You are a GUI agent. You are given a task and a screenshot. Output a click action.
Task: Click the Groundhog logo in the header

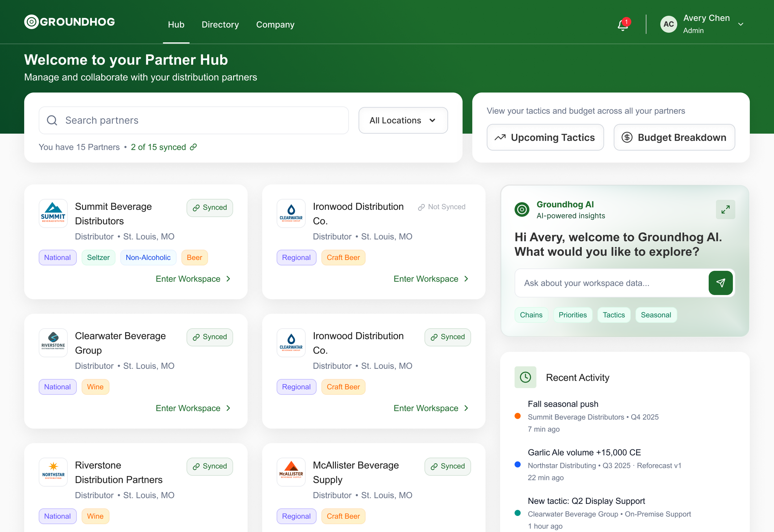pyautogui.click(x=69, y=22)
